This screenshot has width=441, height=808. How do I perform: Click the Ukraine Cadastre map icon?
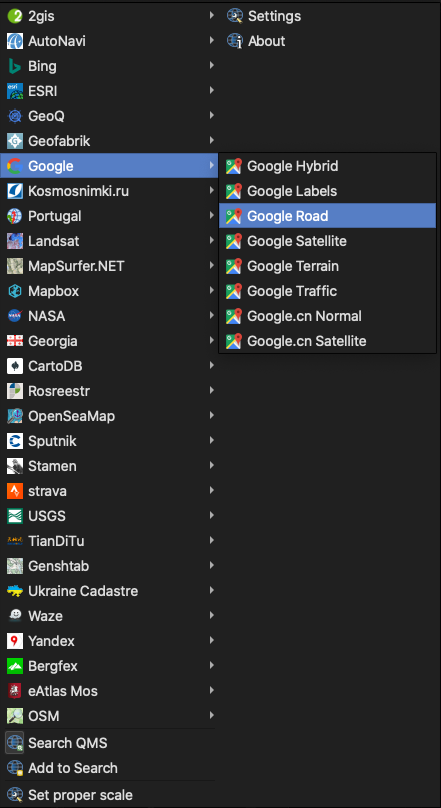click(x=14, y=591)
